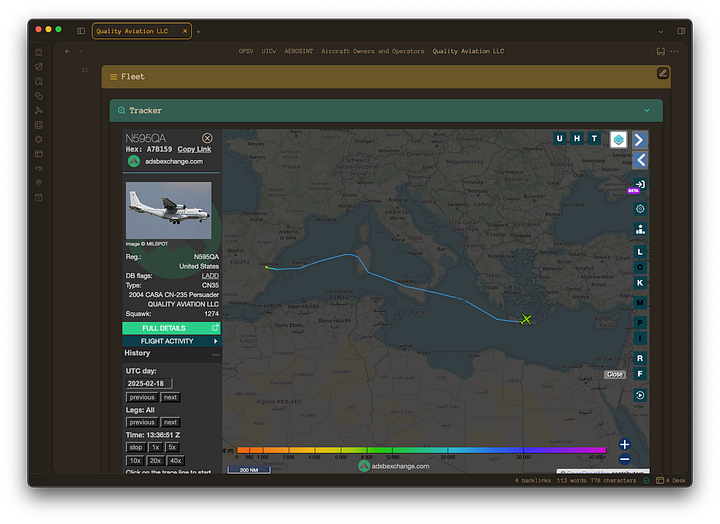Open the adsbexchange.com logo in the info panel
The image size is (720, 524).
pyautogui.click(x=134, y=162)
